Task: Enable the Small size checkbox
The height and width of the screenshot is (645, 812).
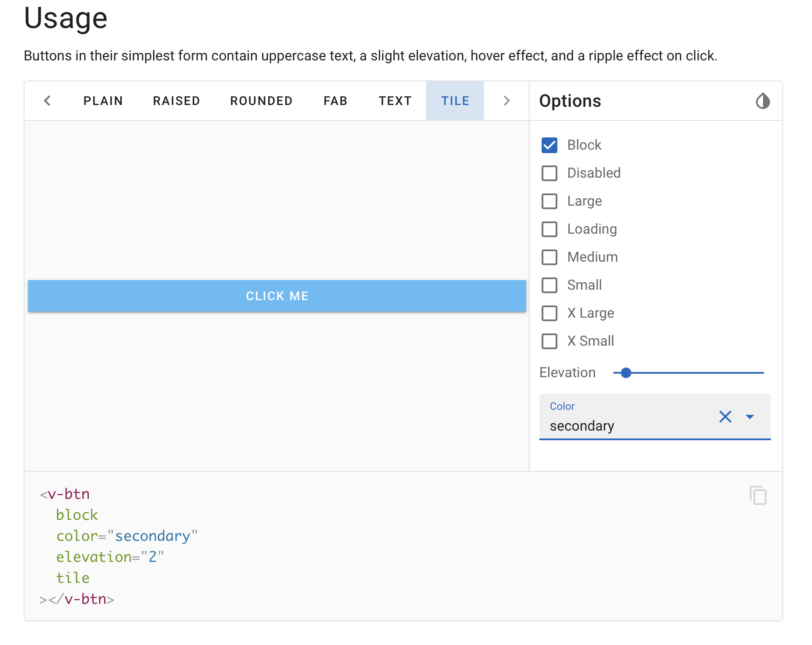Action: pyautogui.click(x=549, y=285)
